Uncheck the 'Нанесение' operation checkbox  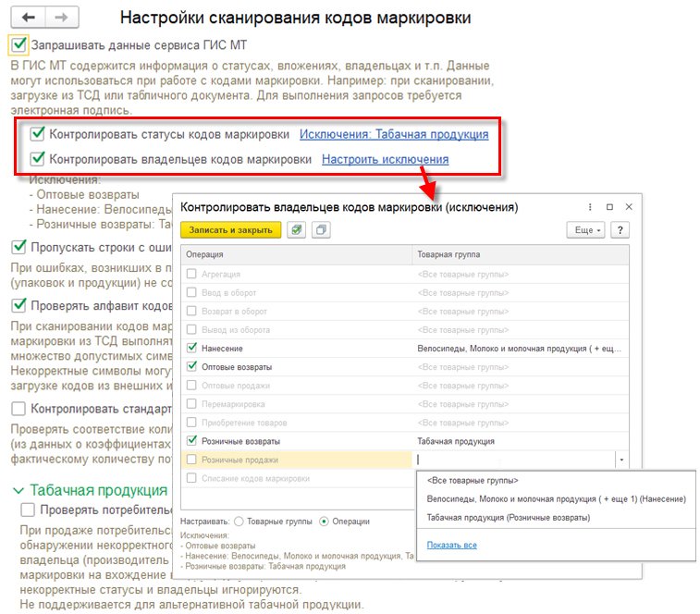[191, 349]
